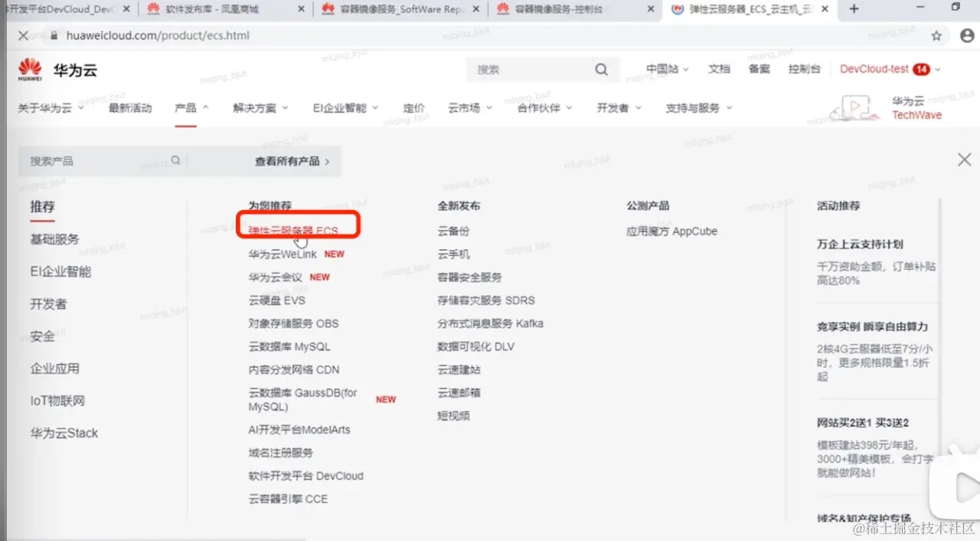Open 控制台 console link
The height and width of the screenshot is (541, 980).
click(x=805, y=69)
